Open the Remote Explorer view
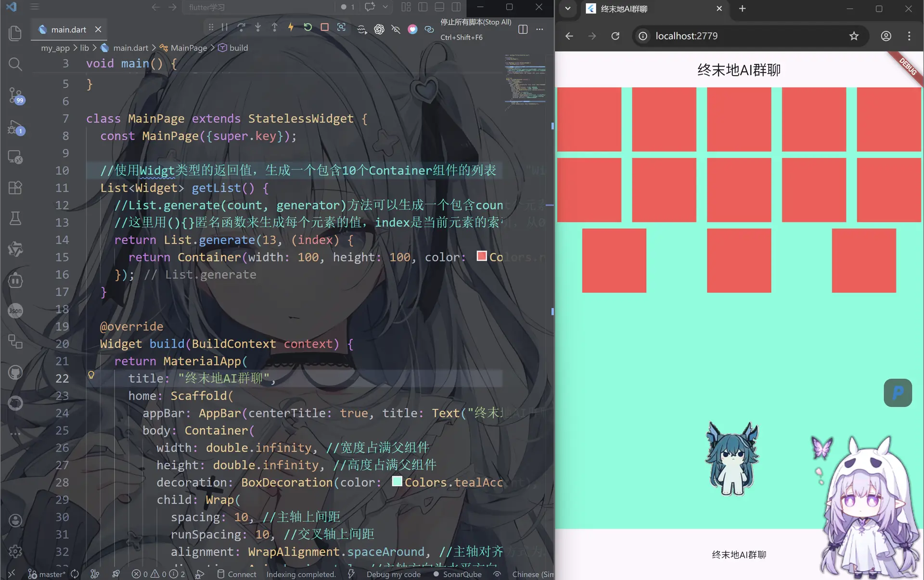Image resolution: width=924 pixels, height=580 pixels. [x=15, y=157]
